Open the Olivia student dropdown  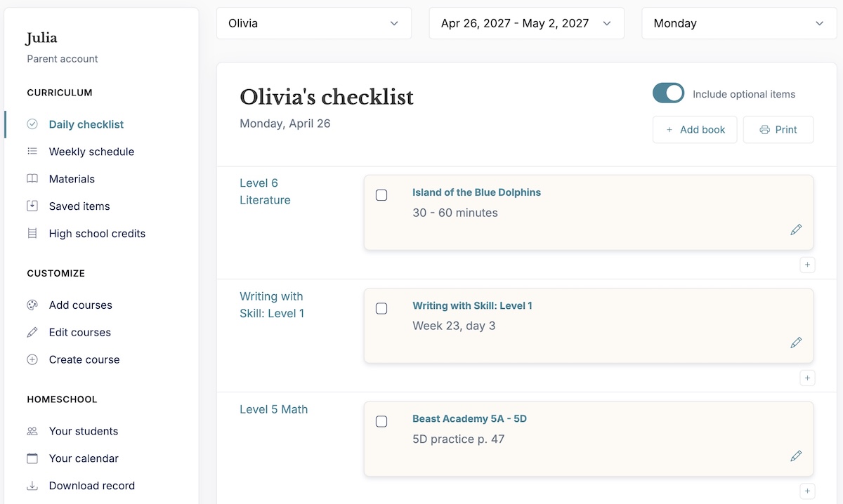click(314, 23)
